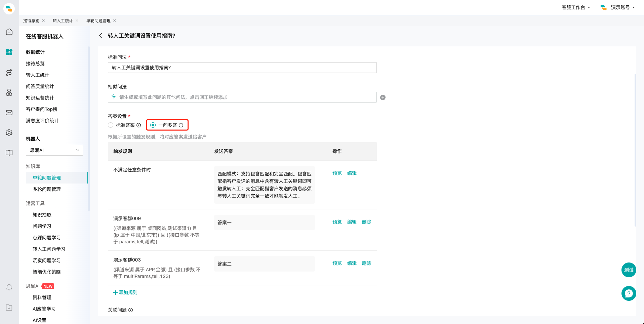
Task: Open the user/agent icon in left rail
Action: click(x=9, y=92)
